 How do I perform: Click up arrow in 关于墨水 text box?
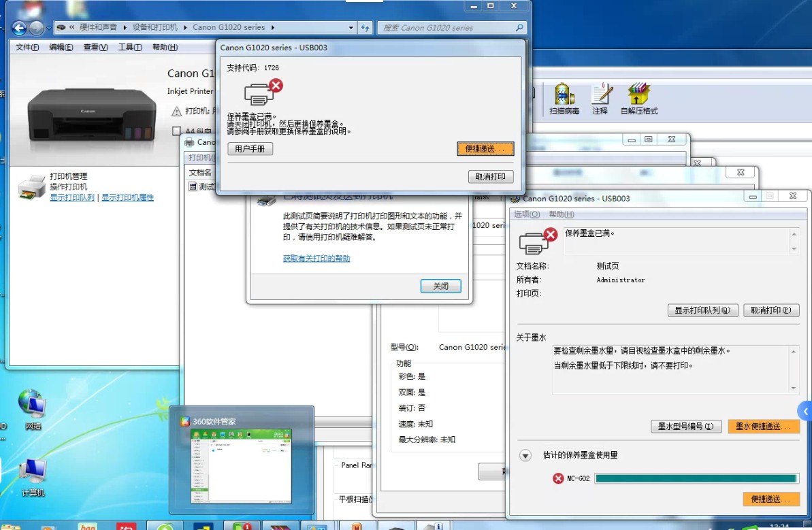point(794,352)
